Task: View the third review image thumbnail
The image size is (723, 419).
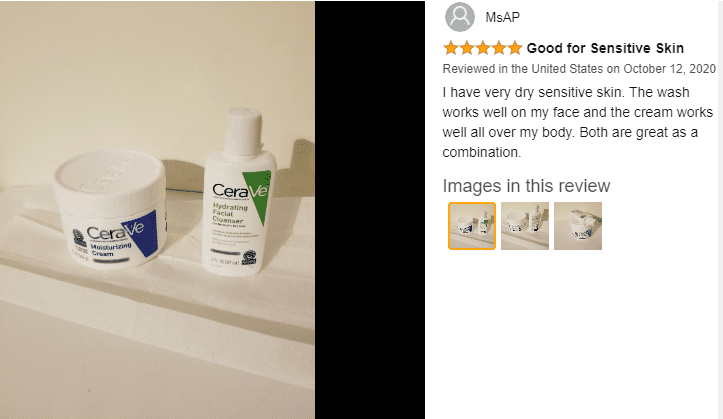Action: pos(578,226)
